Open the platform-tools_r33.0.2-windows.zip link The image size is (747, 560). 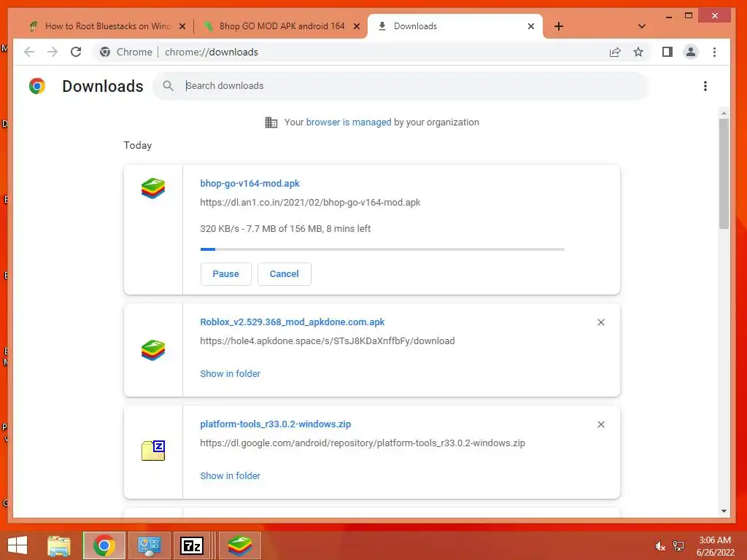(275, 424)
